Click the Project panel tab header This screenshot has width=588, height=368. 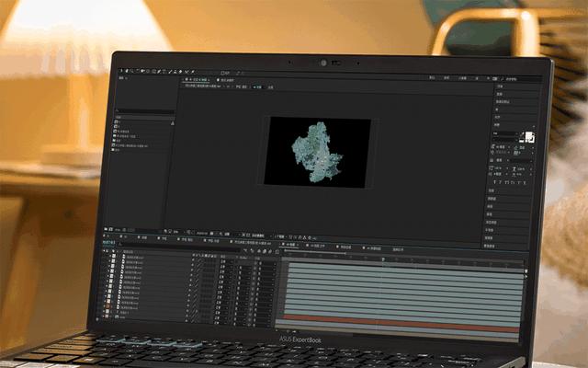122,78
